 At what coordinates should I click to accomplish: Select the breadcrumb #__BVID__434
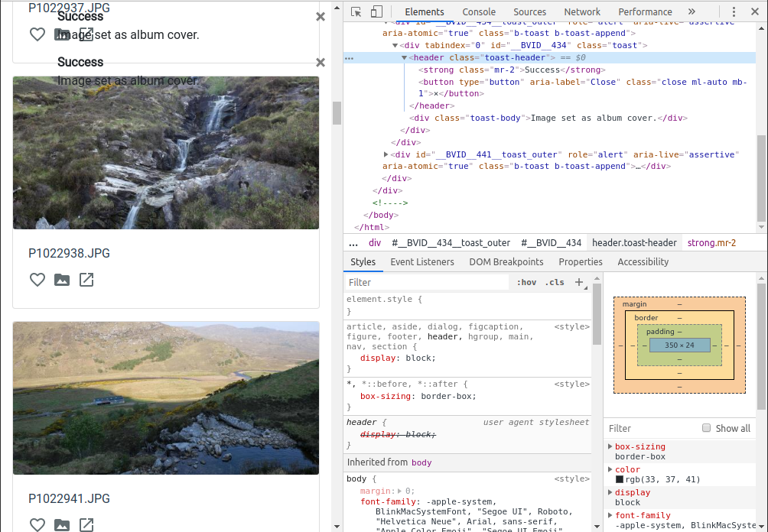551,243
